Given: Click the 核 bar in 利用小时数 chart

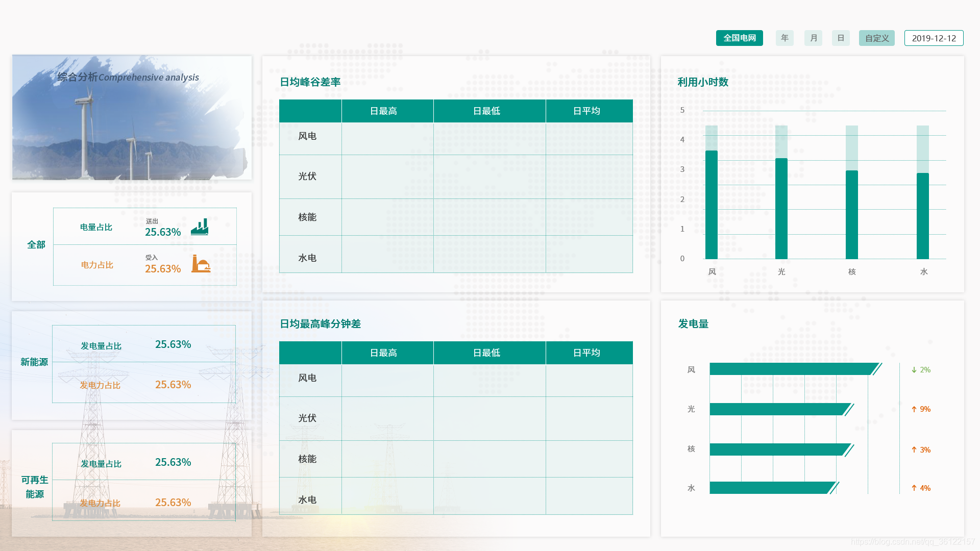Looking at the screenshot, I should click(x=852, y=215).
